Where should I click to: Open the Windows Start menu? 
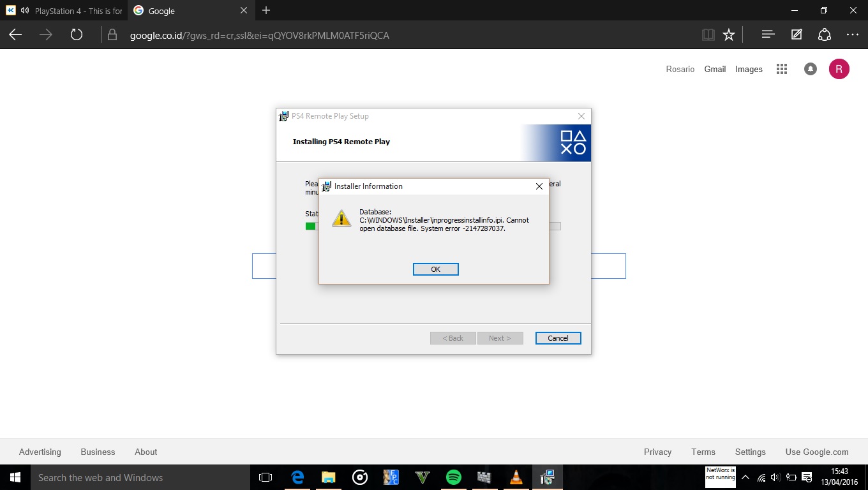tap(15, 477)
